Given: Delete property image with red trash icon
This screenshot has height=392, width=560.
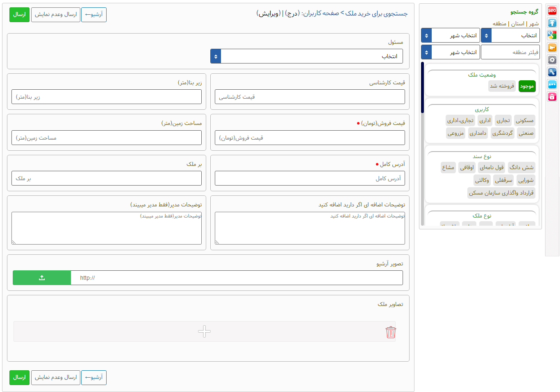Looking at the screenshot, I should coord(391,332).
